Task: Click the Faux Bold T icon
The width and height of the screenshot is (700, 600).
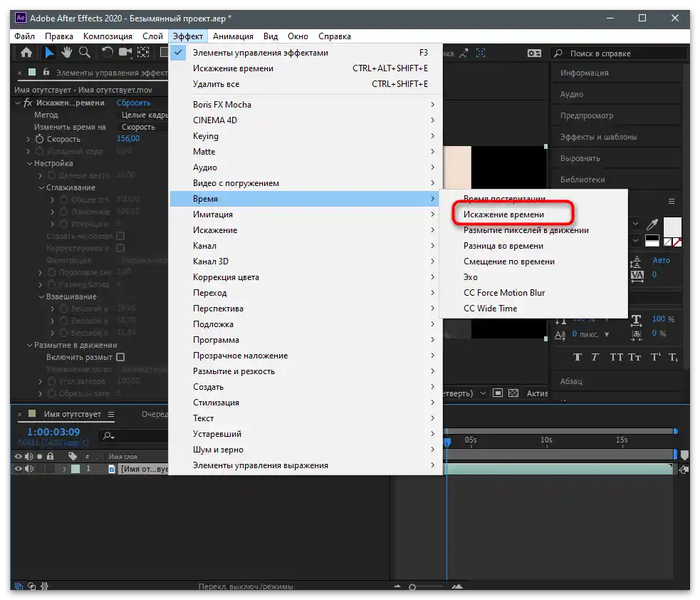Action: tap(578, 357)
